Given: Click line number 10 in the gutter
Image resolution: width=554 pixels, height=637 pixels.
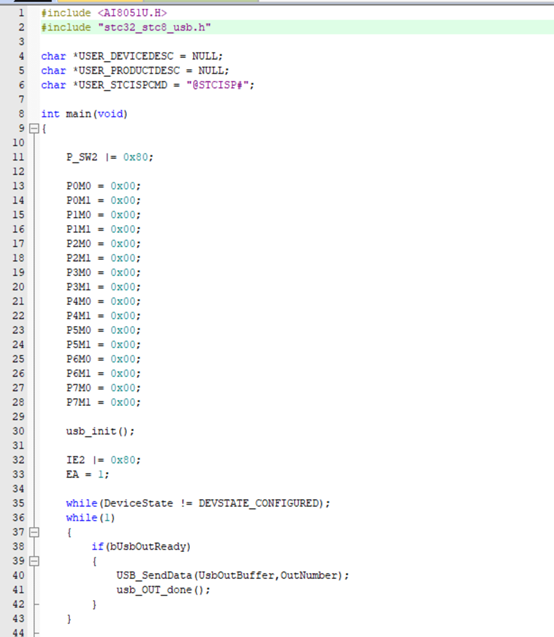Looking at the screenshot, I should (x=18, y=143).
